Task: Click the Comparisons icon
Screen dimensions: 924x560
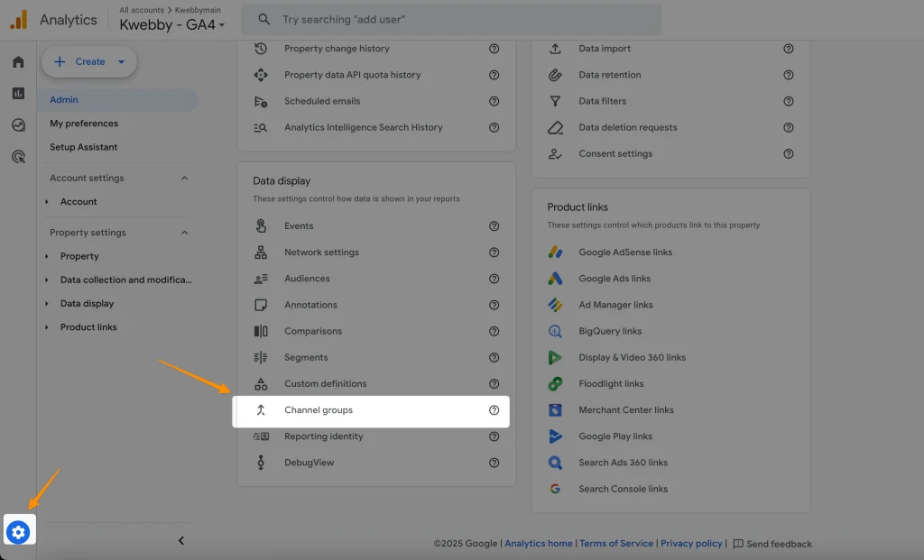Action: (259, 331)
